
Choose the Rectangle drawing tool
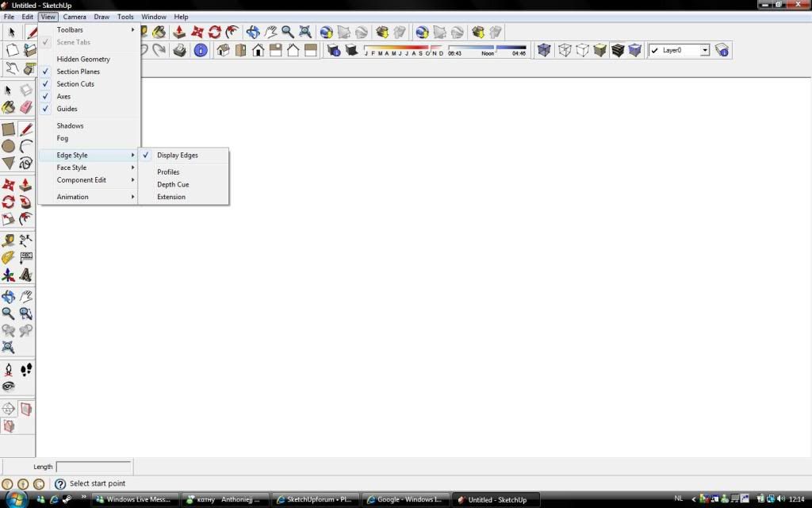pos(8,129)
